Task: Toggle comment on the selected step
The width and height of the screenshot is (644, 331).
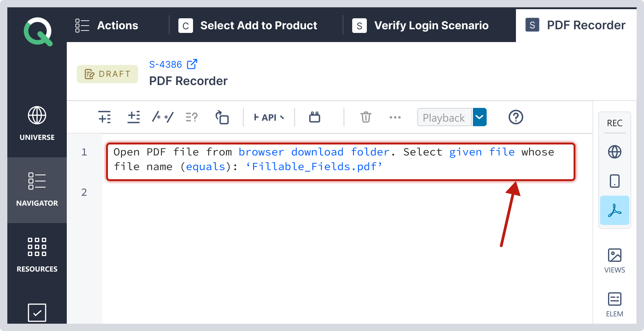Action: 163,117
